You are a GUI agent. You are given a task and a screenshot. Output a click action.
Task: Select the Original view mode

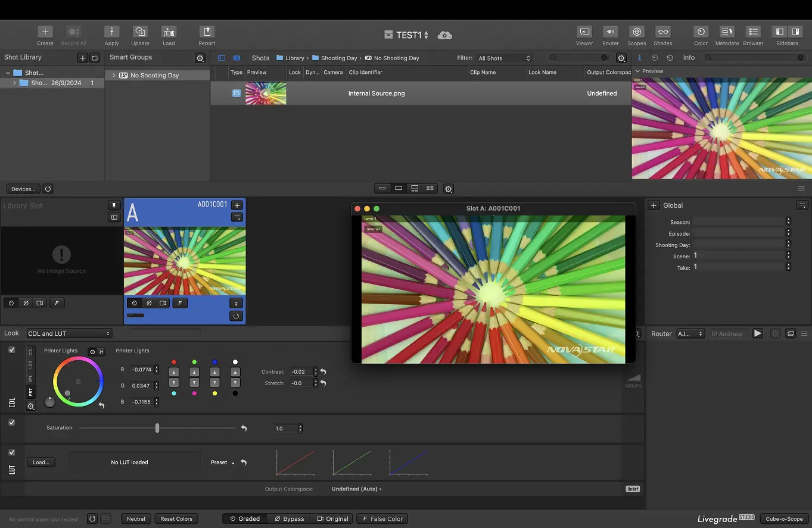[332, 519]
